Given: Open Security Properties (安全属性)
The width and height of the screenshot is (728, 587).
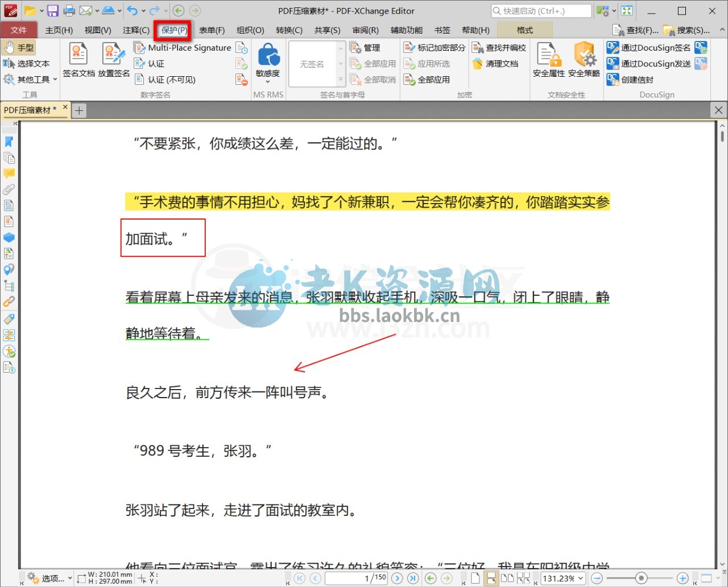Looking at the screenshot, I should [x=549, y=60].
